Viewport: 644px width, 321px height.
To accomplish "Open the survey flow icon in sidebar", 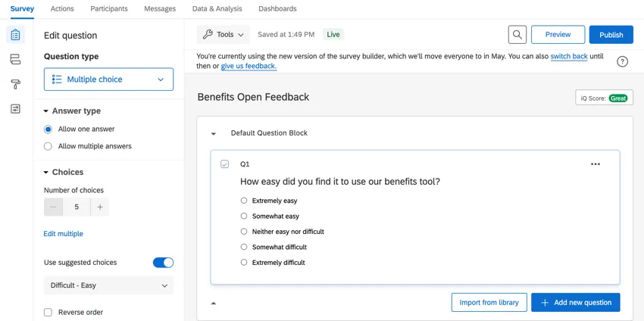I will click(x=15, y=60).
